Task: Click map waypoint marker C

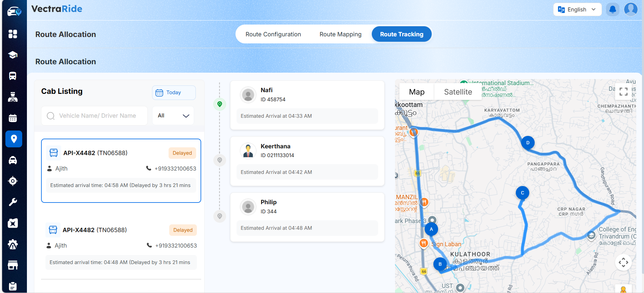Action: 523,193
